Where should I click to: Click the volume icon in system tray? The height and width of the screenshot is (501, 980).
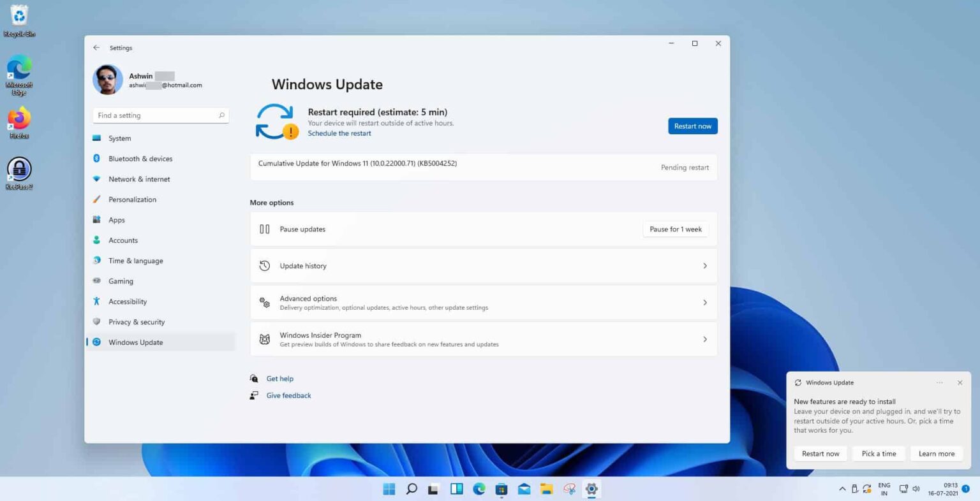[917, 488]
